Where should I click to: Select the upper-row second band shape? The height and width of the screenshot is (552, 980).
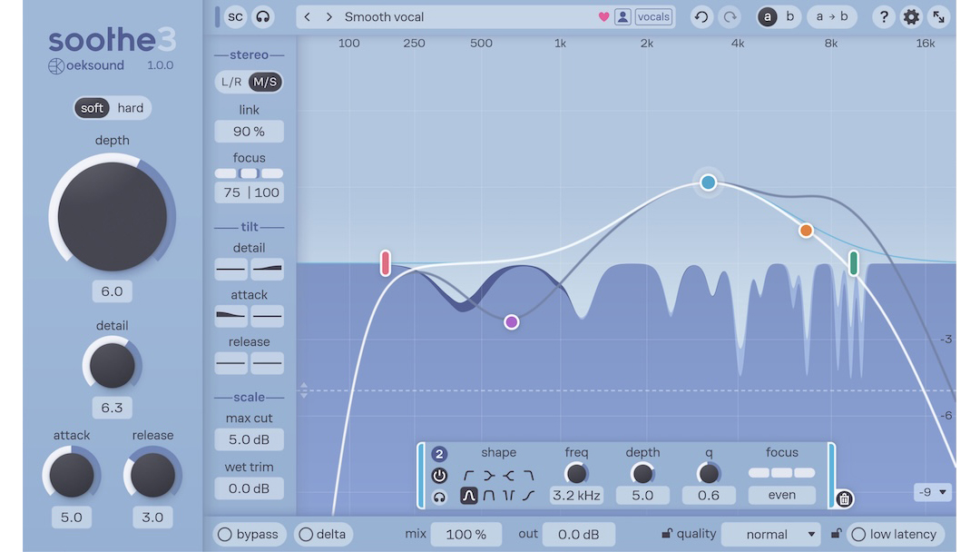click(489, 476)
